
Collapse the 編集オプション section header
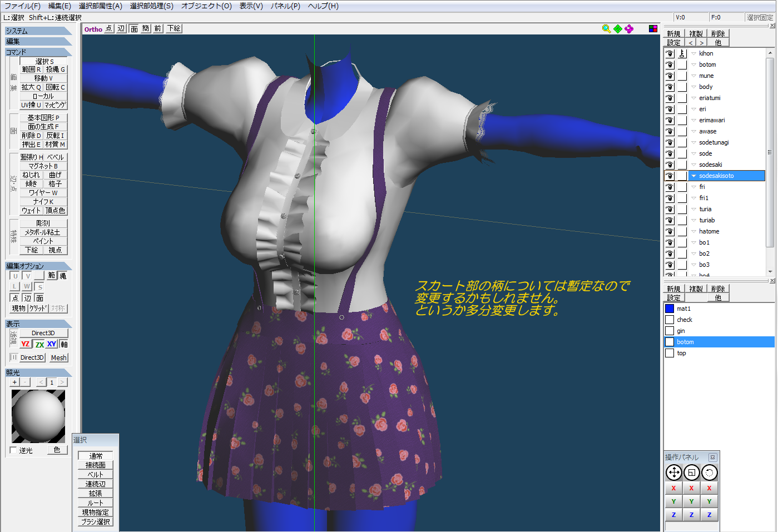(38, 266)
